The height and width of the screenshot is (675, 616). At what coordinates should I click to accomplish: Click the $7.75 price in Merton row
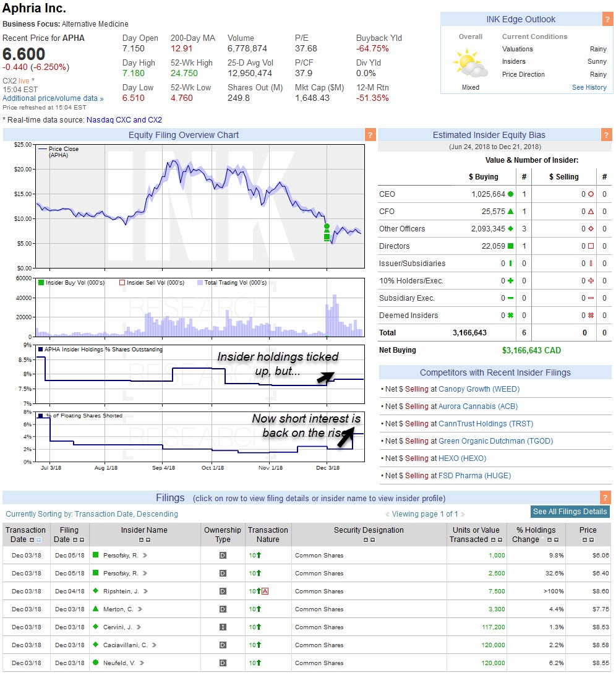click(601, 609)
